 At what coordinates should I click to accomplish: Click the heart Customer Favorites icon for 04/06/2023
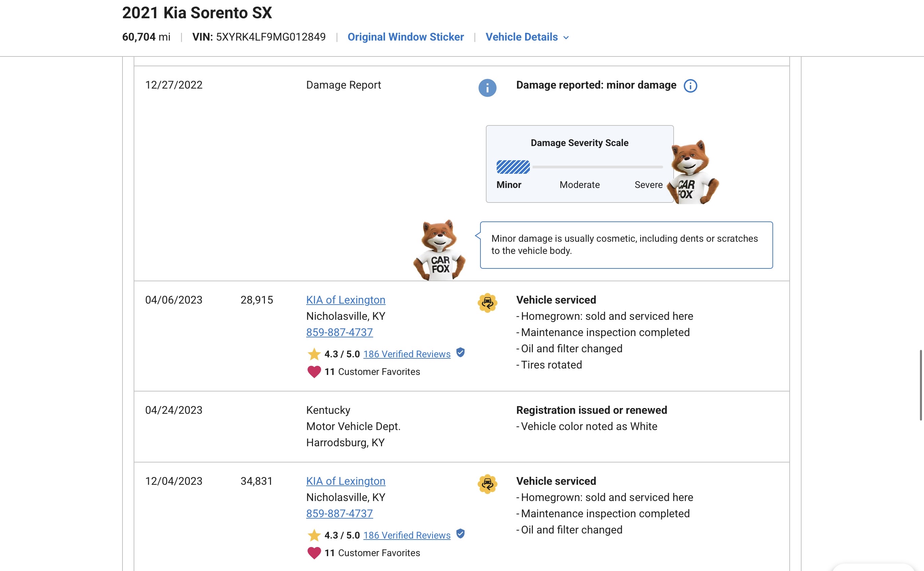coord(314,372)
